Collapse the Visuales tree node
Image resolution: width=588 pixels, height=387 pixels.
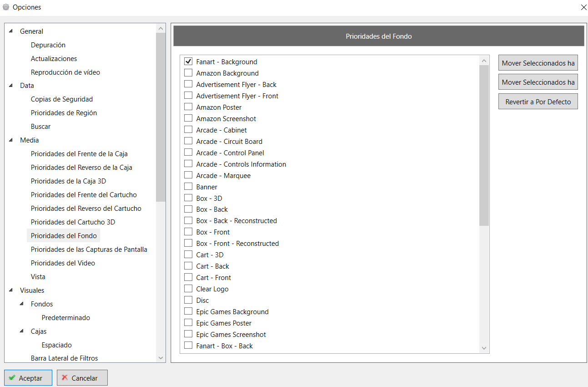pos(11,290)
